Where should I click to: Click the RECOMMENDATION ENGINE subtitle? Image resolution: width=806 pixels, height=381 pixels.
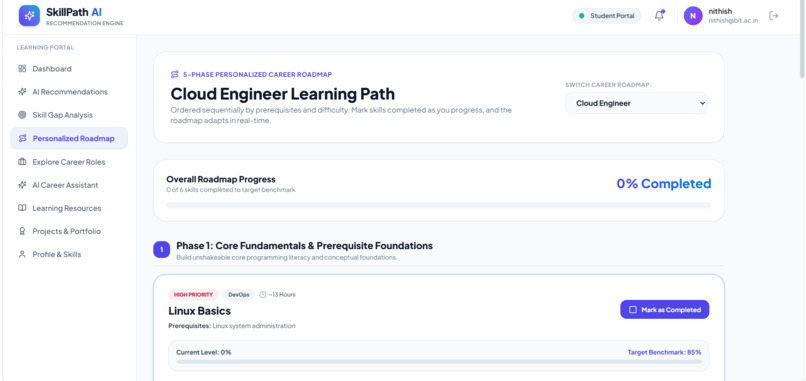[x=85, y=24]
